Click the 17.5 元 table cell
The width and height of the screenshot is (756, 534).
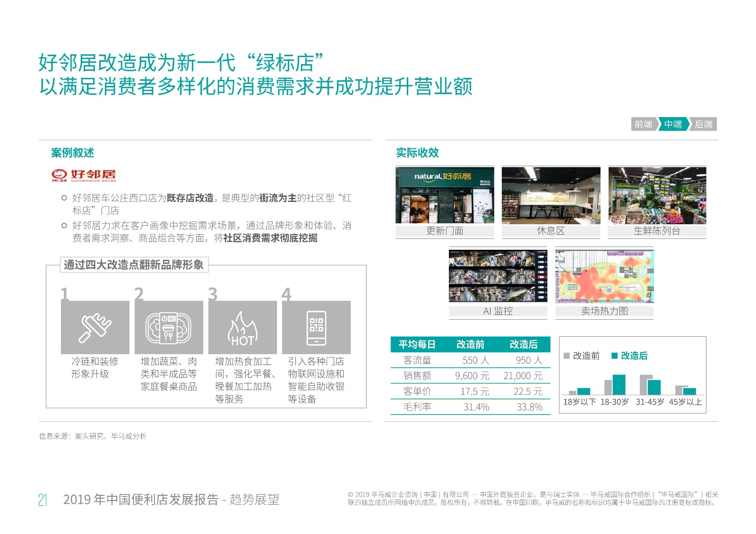click(475, 391)
